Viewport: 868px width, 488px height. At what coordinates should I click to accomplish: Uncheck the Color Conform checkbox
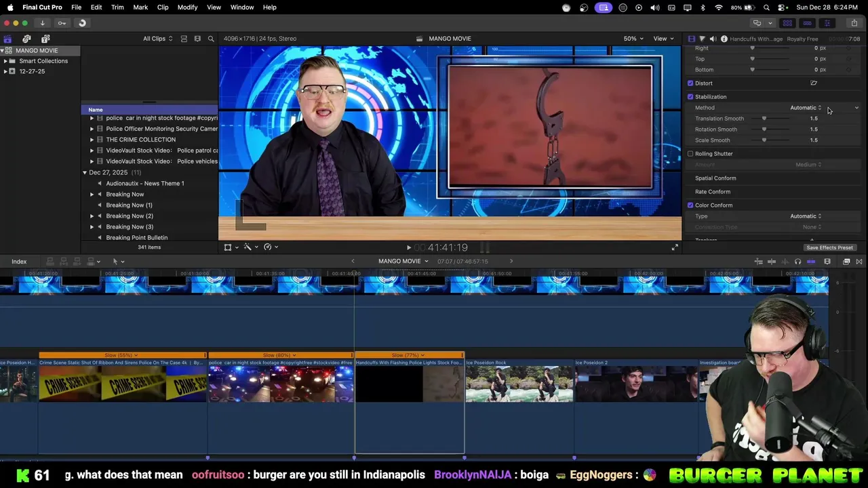click(690, 205)
